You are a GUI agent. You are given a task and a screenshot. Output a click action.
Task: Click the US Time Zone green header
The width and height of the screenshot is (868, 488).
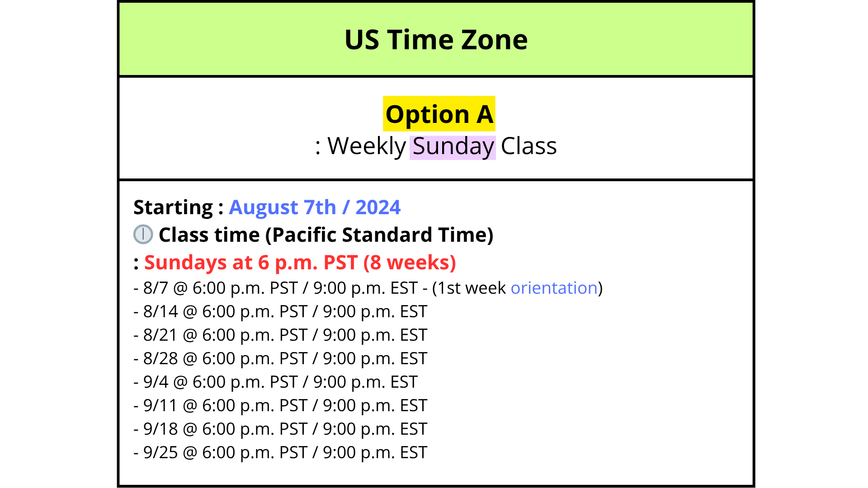tap(436, 39)
